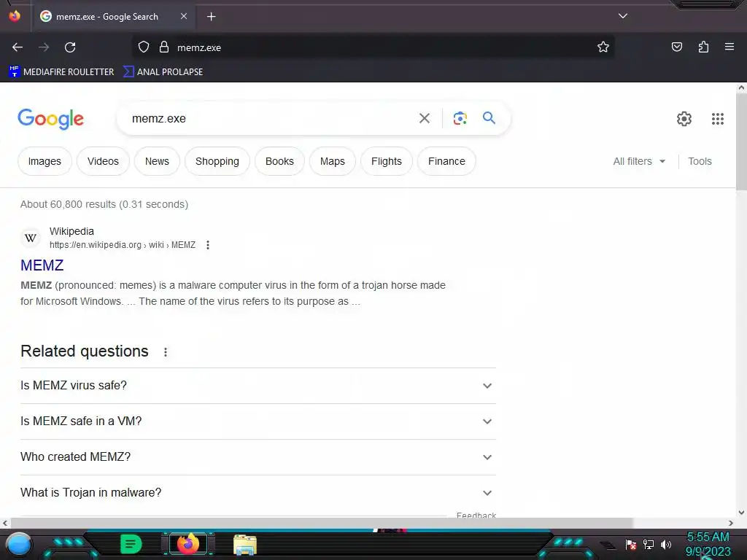Select the memz.exe - Google Search tab
The height and width of the screenshot is (560, 747).
point(113,16)
